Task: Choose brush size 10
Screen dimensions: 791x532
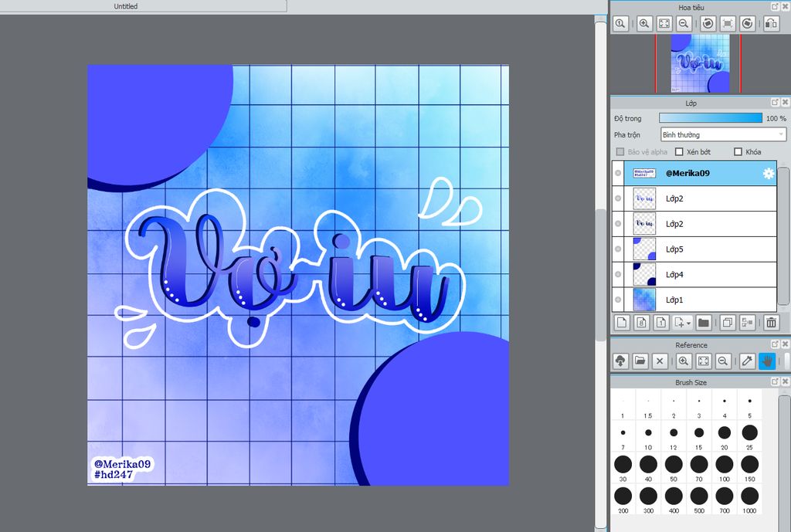Action: (x=648, y=437)
